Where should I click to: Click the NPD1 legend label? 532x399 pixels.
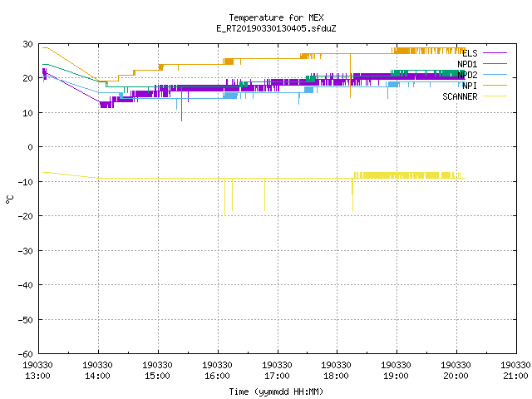point(467,64)
